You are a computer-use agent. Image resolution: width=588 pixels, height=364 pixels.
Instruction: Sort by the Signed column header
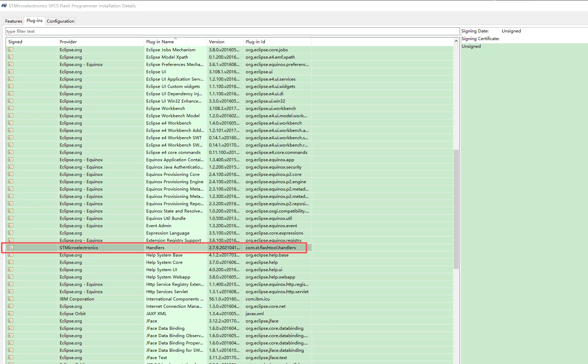(x=32, y=42)
